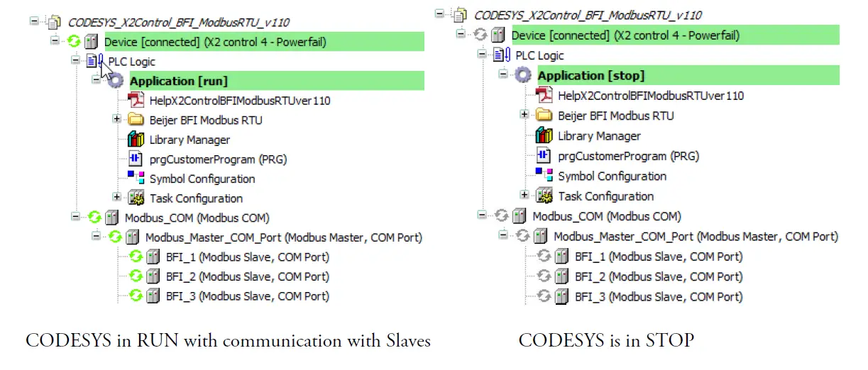The width and height of the screenshot is (868, 370).
Task: Click project file icon of run tree root
Action: [54, 23]
